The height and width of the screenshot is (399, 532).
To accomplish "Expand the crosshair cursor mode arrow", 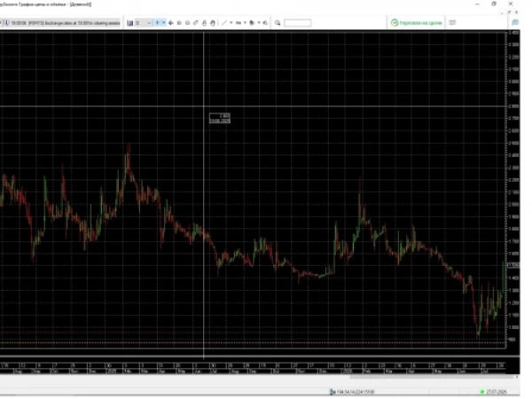I will pyautogui.click(x=164, y=23).
